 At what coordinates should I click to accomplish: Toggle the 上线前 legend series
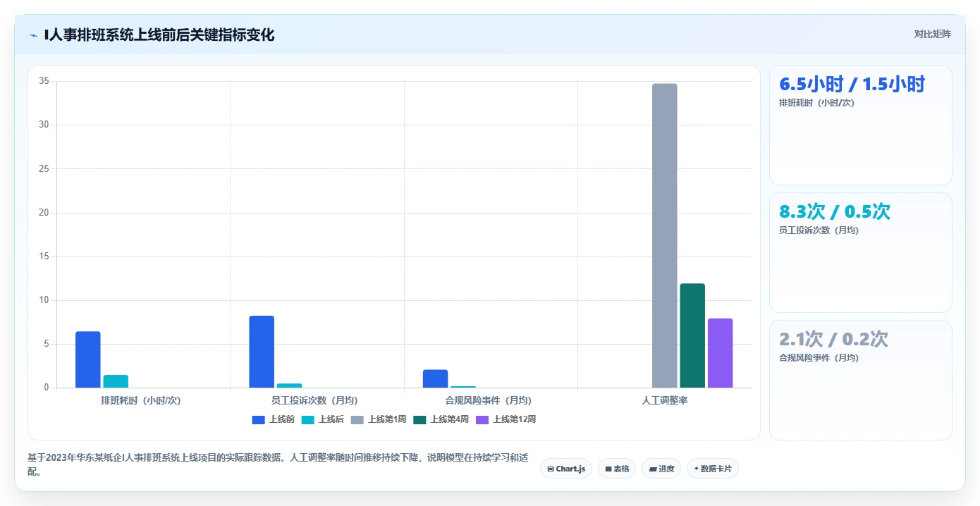tap(273, 419)
